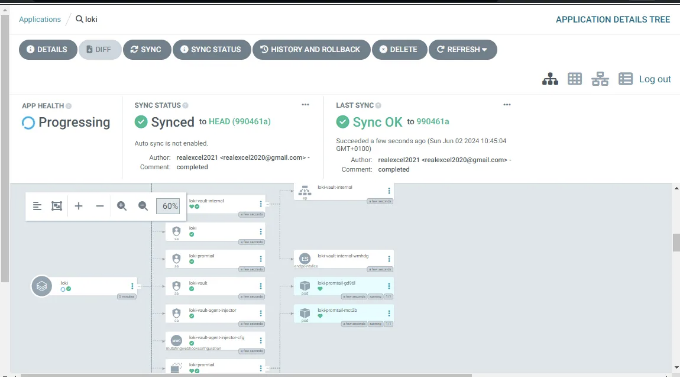Screen dimensions: 680x377
Task: Click the right vertical scrollbar thumb
Action: click(x=677, y=243)
